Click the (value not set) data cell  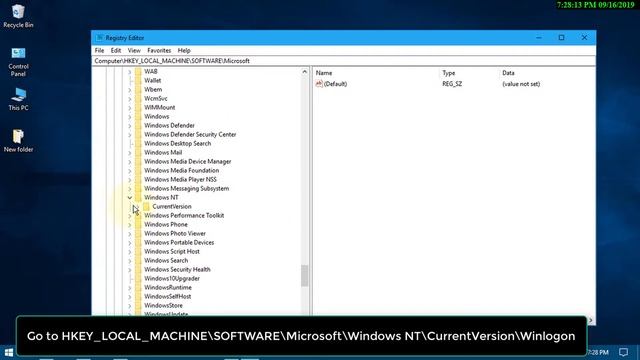point(521,84)
